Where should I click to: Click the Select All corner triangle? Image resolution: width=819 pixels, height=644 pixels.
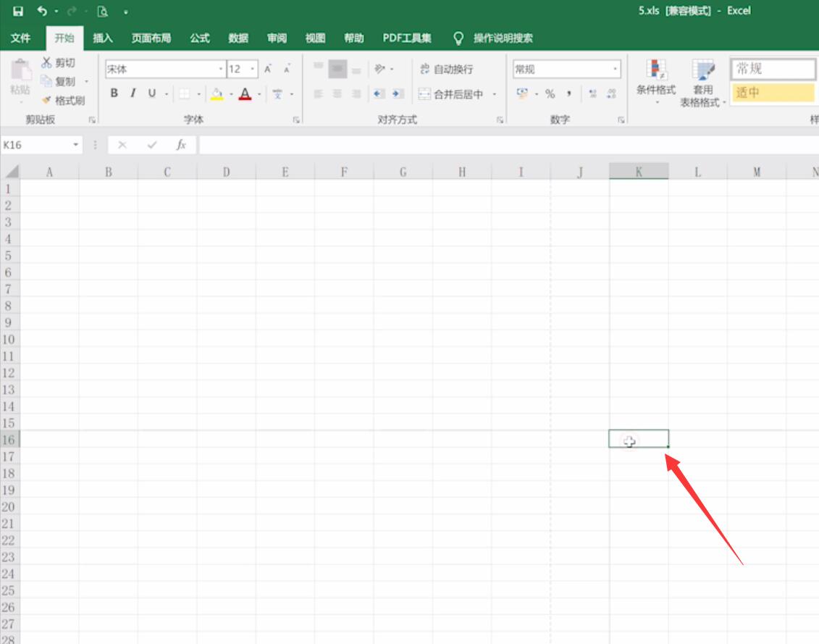(12, 172)
